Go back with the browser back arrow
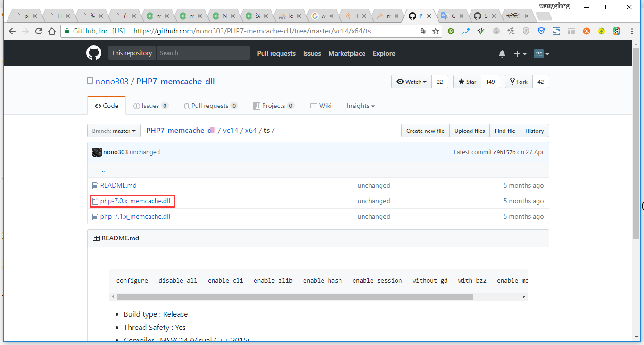This screenshot has width=644, height=345. (x=12, y=32)
